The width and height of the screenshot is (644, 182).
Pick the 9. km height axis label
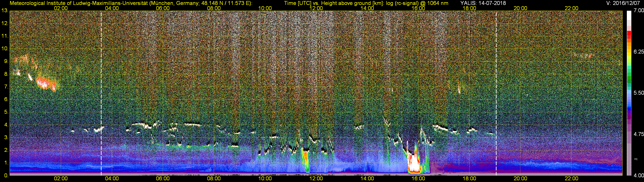pyautogui.click(x=6, y=61)
